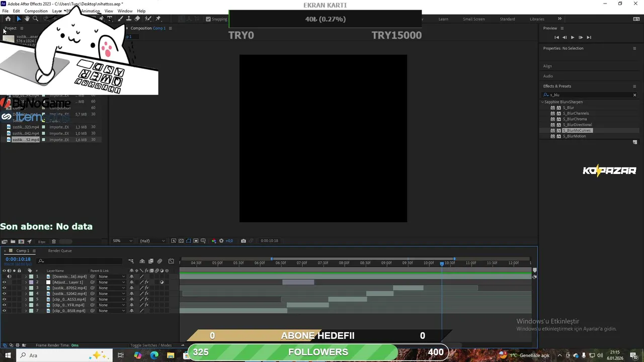Open the 50% magnification dropdown

123,241
